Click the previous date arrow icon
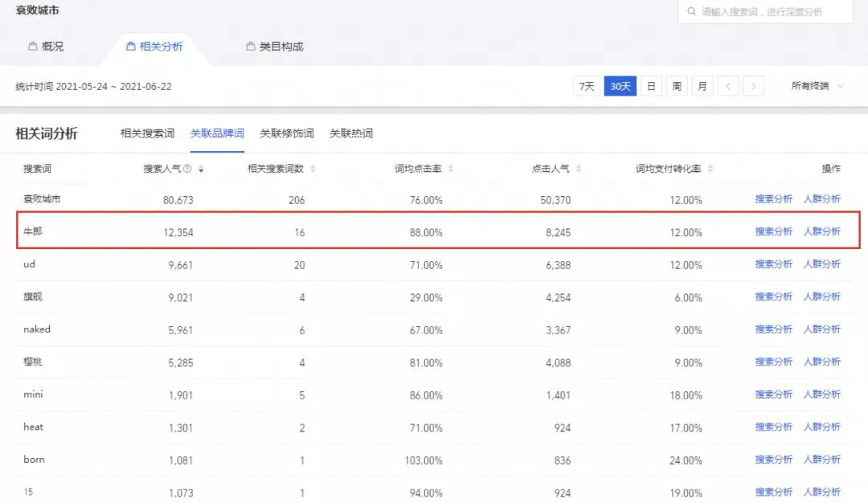The image size is (868, 503). pyautogui.click(x=728, y=85)
